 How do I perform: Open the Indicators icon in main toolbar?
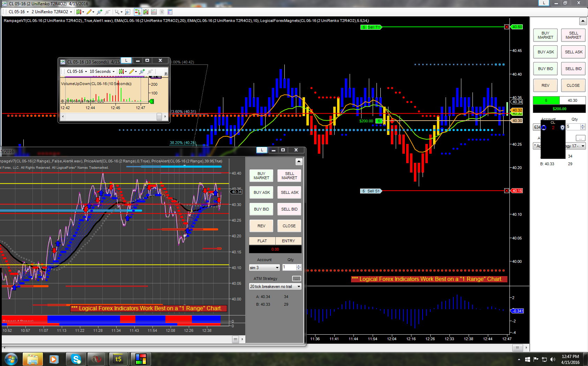[154, 12]
